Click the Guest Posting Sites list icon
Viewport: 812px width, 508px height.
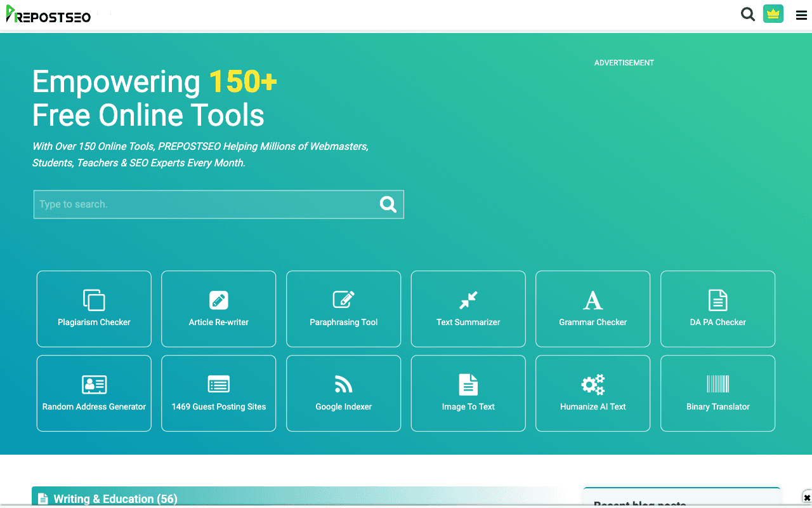coord(219,384)
